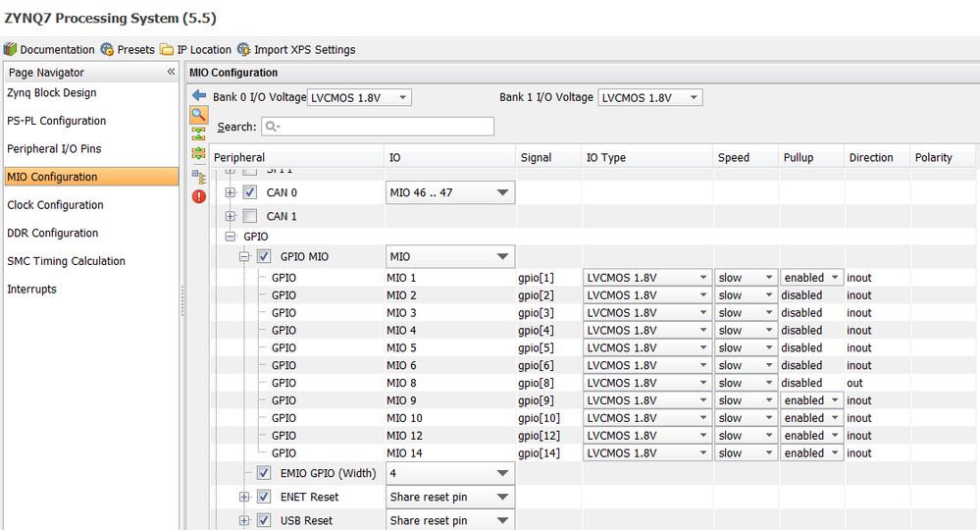Go to Clock Configuration page
This screenshot has height=530, width=980.
coord(55,205)
